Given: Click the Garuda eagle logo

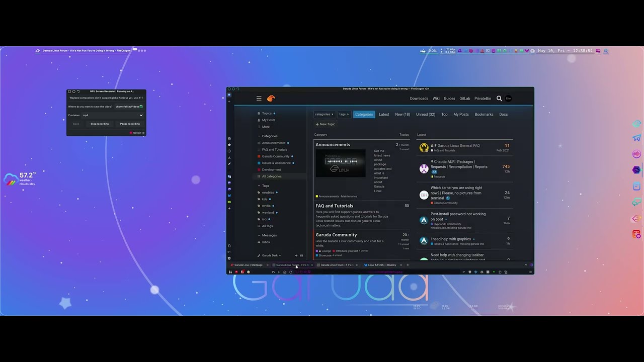Looking at the screenshot, I should (x=271, y=99).
